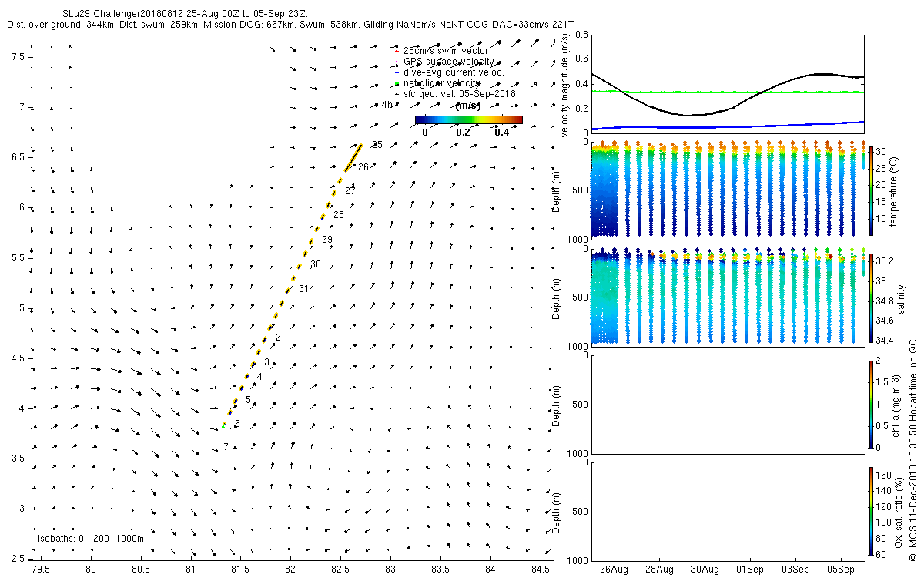This screenshot has width=924, height=578.
Task: Click the '7.5' latitude tick on the map
Action: pos(18,57)
